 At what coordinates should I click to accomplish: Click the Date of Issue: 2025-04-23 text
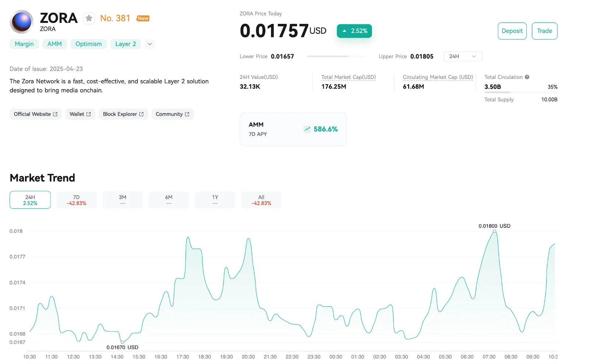point(46,69)
